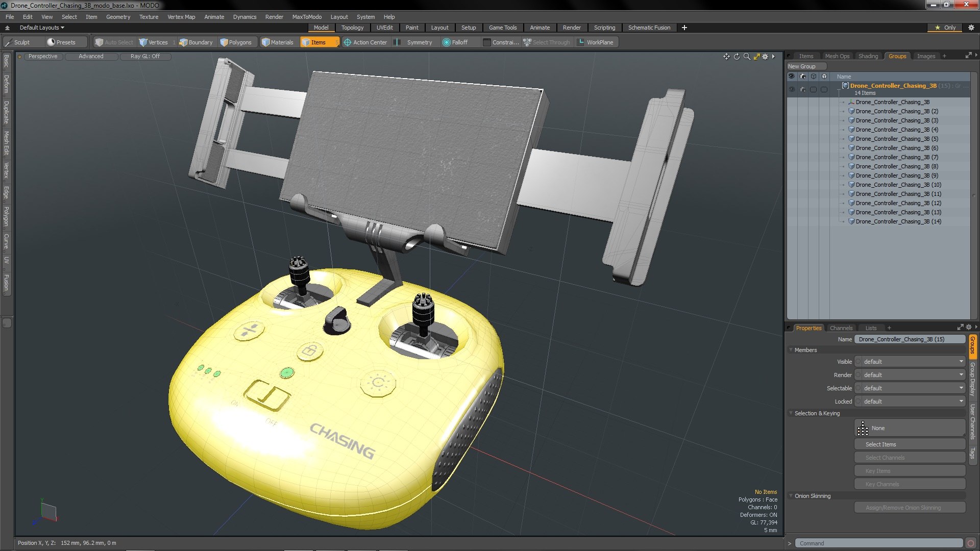This screenshot has height=551, width=980.
Task: Switch to the Channels tab
Action: (841, 328)
